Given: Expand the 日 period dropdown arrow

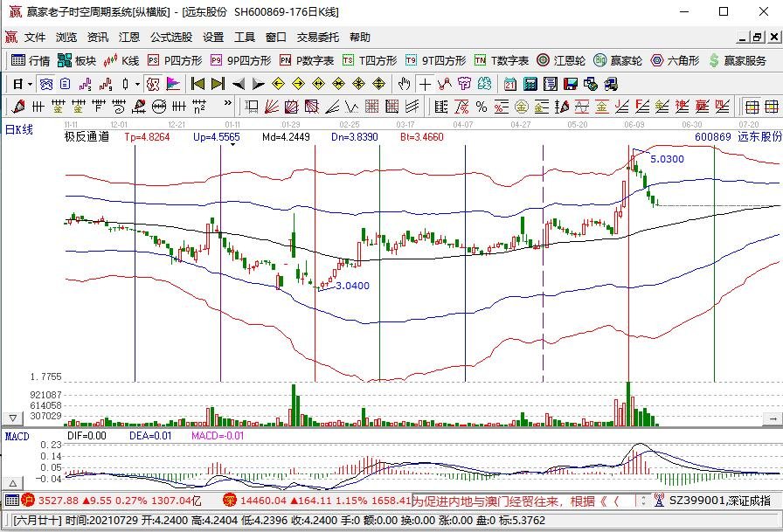Looking at the screenshot, I should pos(30,85).
